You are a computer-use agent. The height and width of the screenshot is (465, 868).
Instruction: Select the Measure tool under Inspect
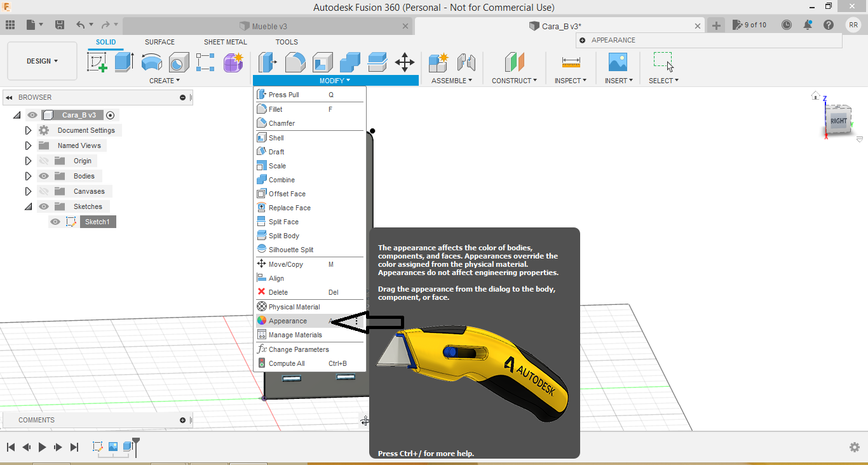tap(571, 62)
